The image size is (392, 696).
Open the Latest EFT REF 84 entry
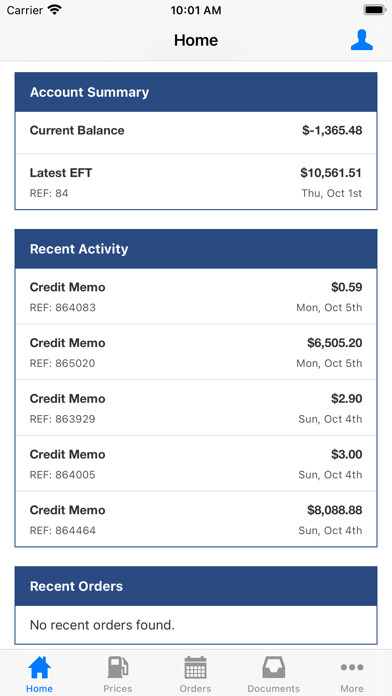tap(196, 182)
